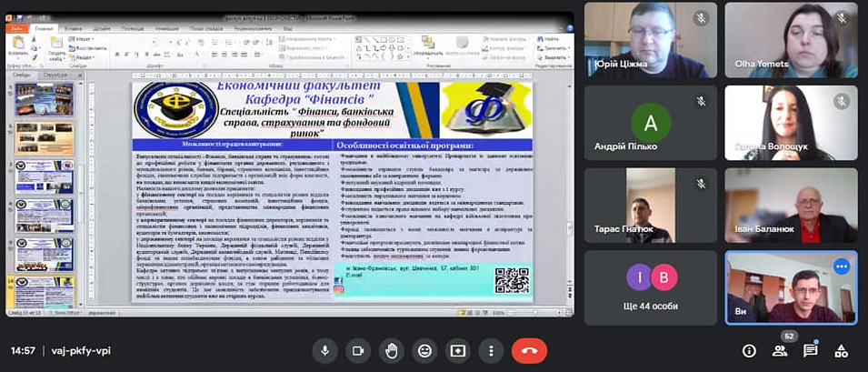Viewport: 868px width, 372px height.
Task: Open the Дизайн ribbon tab
Action: point(103,28)
